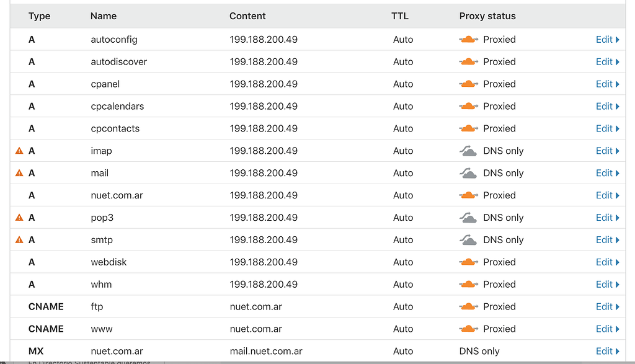Viewport: 635px width, 364px height.
Task: Click the proxied cloud icon for whm
Action: point(468,284)
